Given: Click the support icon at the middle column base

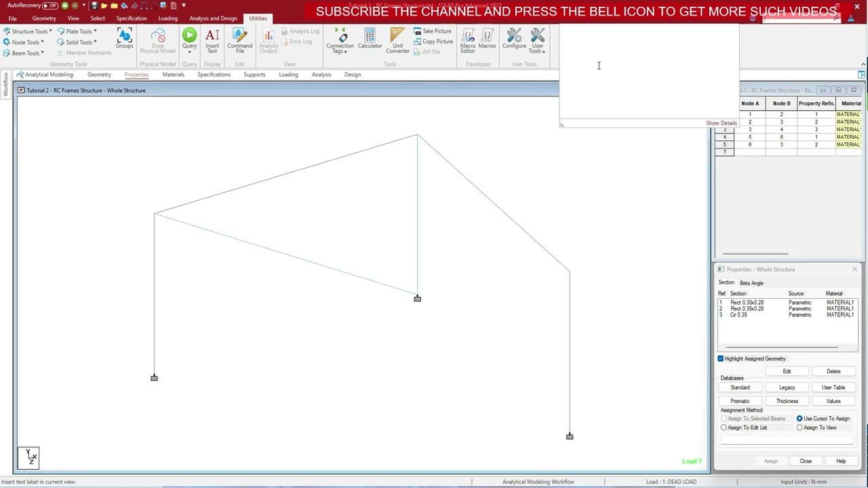Looking at the screenshot, I should click(417, 298).
